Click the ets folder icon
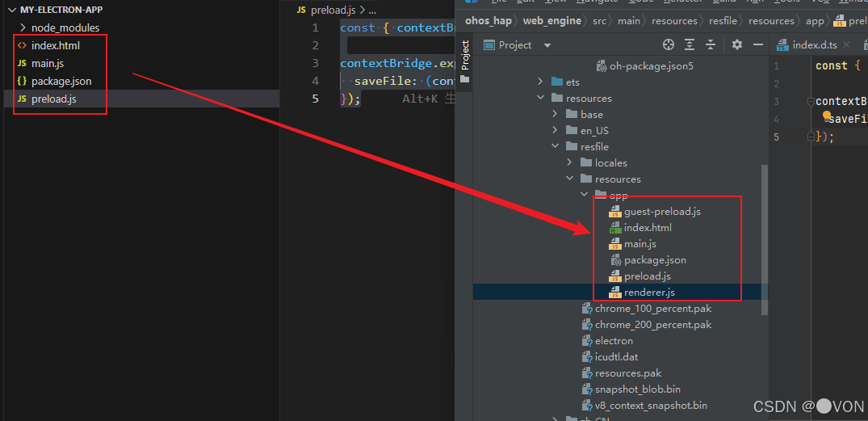 coord(557,82)
